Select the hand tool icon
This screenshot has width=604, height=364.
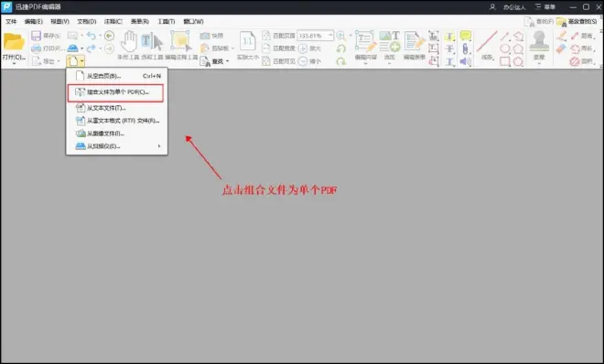129,41
